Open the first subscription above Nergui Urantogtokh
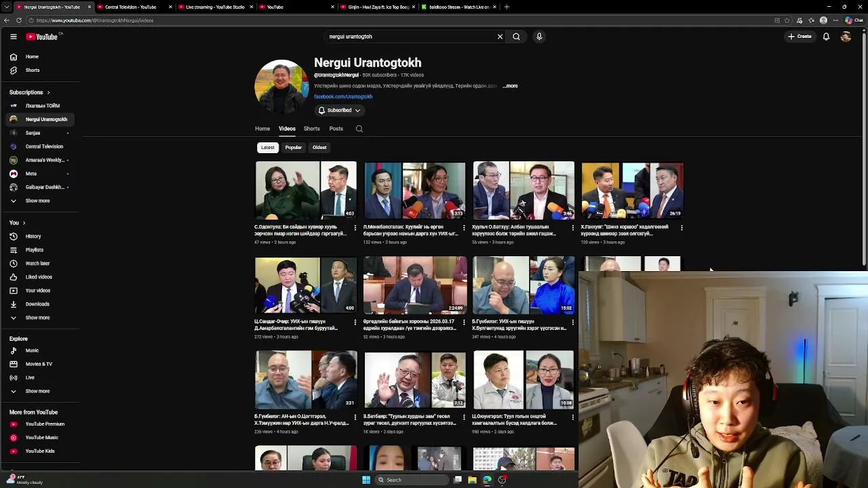Image resolution: width=868 pixels, height=488 pixels. tap(41, 106)
